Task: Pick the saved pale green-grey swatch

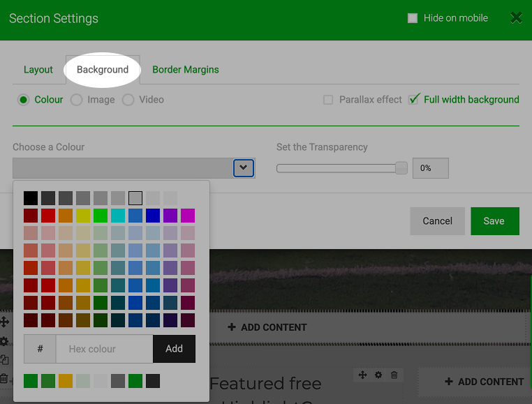Action: (83, 381)
